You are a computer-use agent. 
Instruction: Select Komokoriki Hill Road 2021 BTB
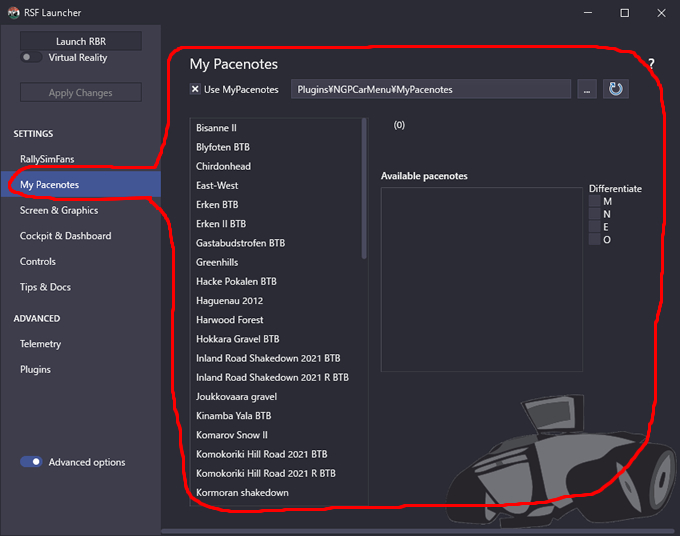(x=275, y=454)
